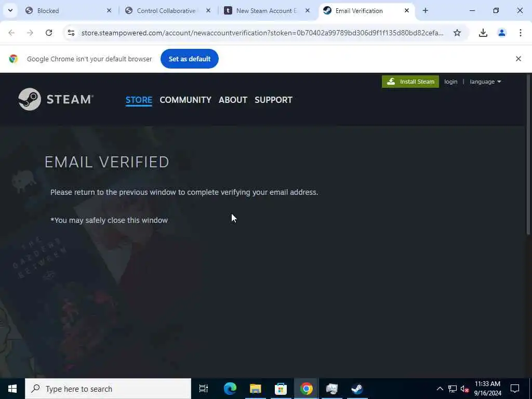Open the STORE menu
Screen dimensions: 532x399
(x=139, y=100)
